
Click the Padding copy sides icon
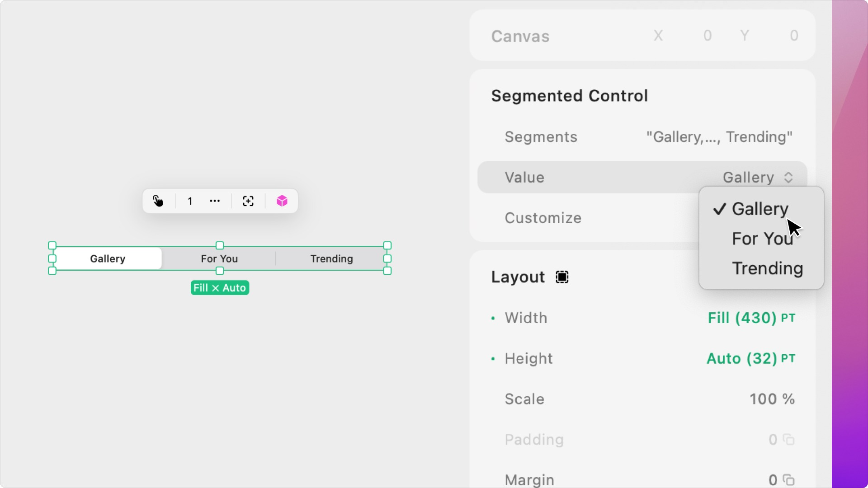(789, 440)
